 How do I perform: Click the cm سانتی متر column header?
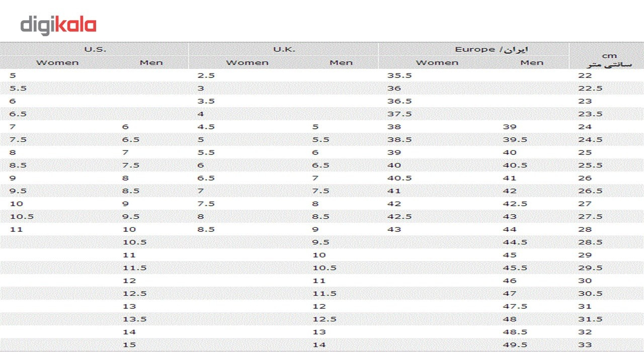[603, 60]
